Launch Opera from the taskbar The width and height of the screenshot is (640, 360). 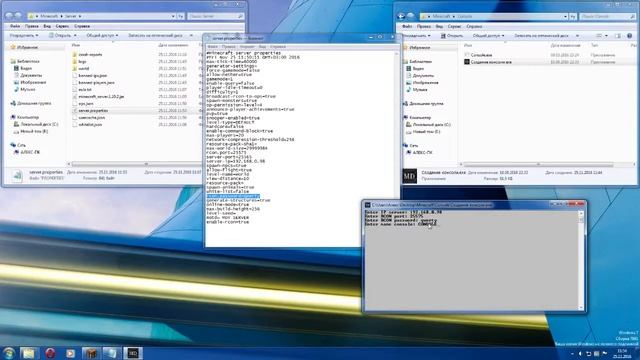click(x=50, y=353)
